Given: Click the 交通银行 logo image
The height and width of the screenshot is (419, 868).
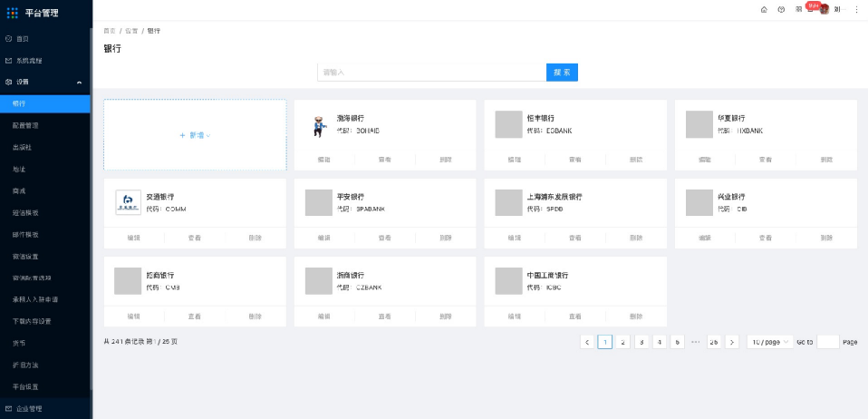Looking at the screenshot, I should coord(129,202).
